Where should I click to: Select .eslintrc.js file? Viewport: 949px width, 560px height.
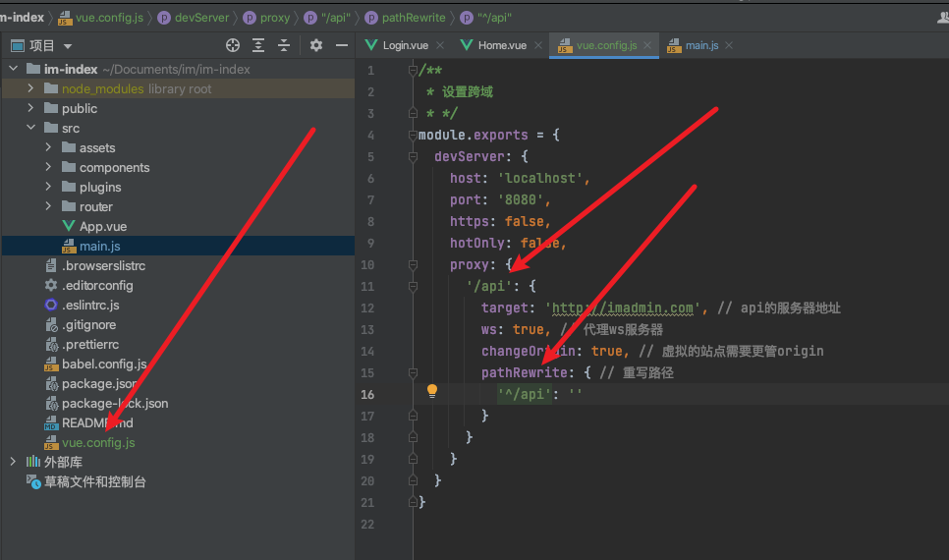90,306
